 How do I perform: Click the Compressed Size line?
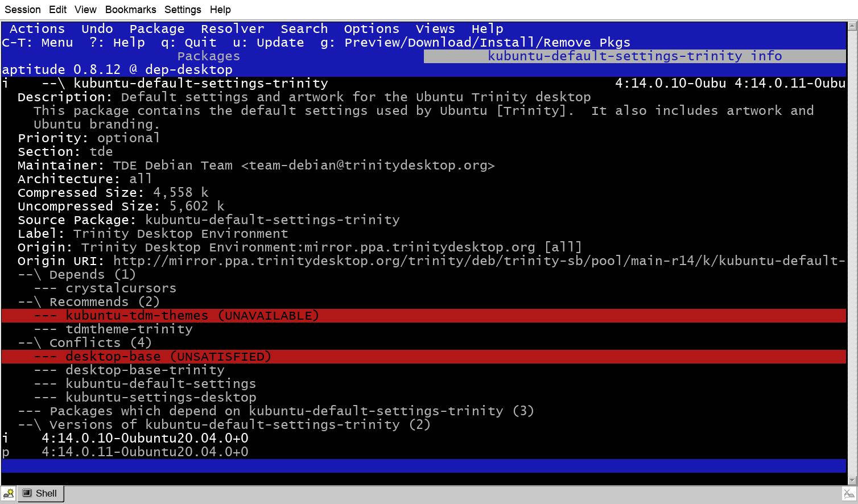click(x=113, y=193)
